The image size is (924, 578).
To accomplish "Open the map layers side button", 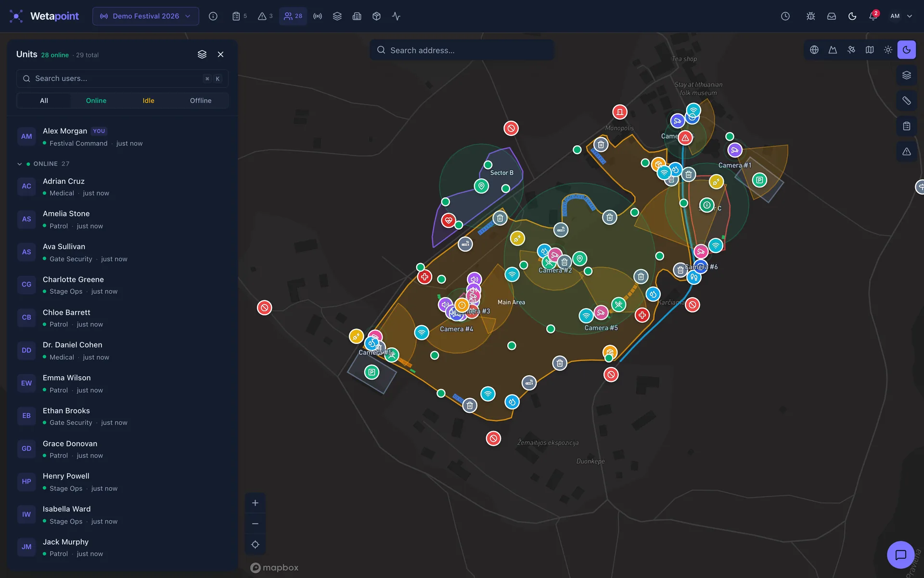I will click(907, 75).
